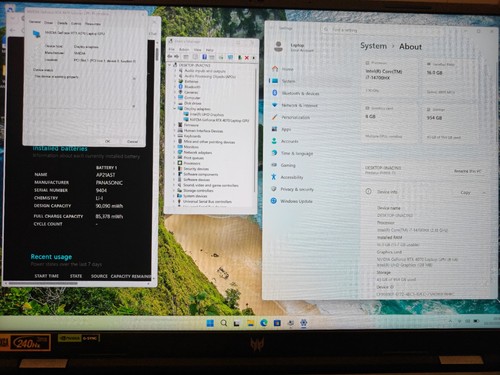Expand Processors node in Device Manager
Viewport: 500px width, 375px height.
175,163
